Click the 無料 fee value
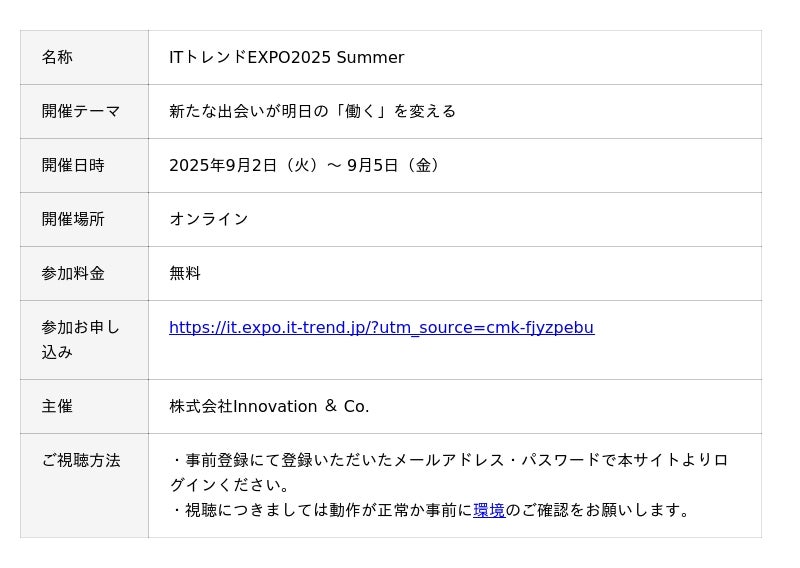800x568 pixels. pos(185,274)
